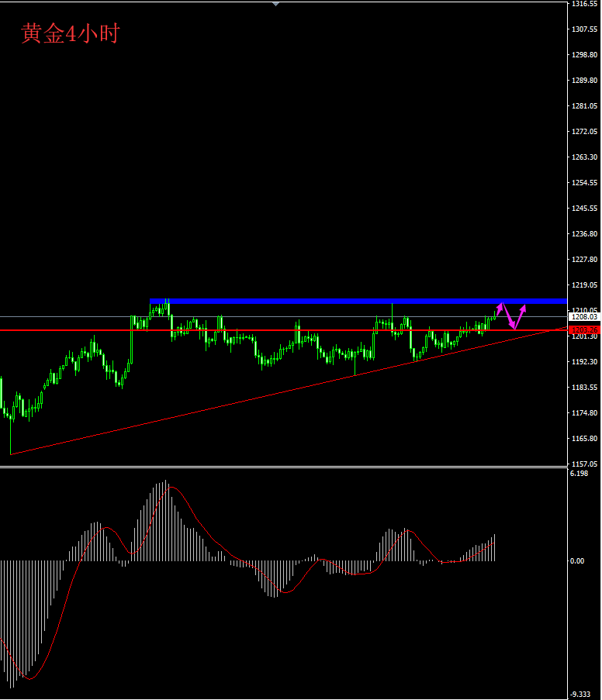Click the 1281.05 price axis label
The width and height of the screenshot is (602, 700).
point(585,105)
